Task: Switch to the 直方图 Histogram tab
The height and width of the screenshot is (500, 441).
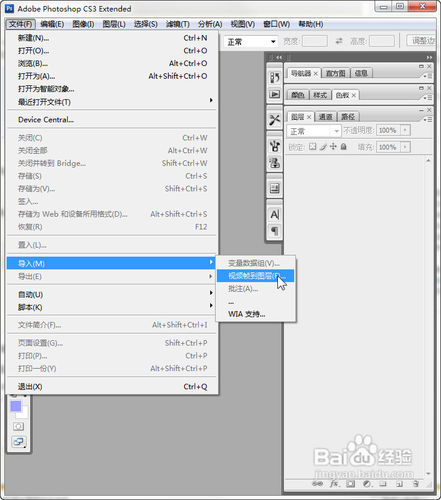Action: coord(335,73)
